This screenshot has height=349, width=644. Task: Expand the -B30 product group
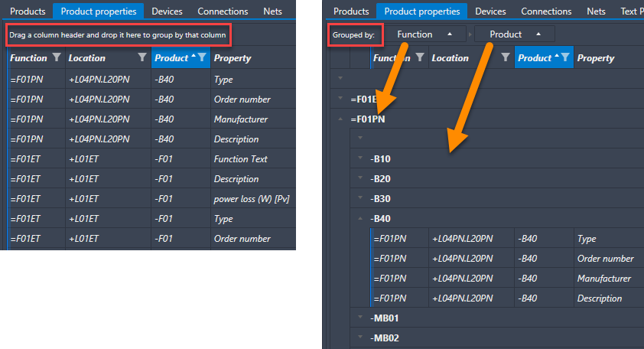[361, 198]
